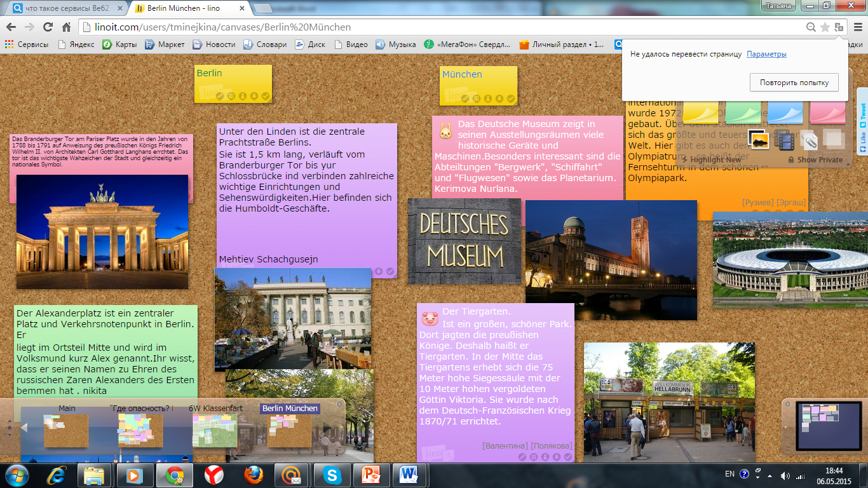The width and height of the screenshot is (868, 488).
Task: Add a new yellow sticky note
Action: point(700,113)
